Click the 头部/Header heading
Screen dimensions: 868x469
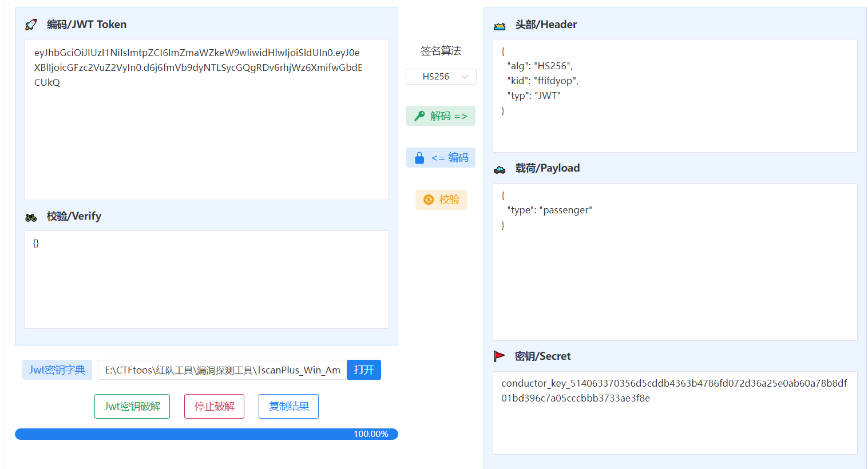546,25
